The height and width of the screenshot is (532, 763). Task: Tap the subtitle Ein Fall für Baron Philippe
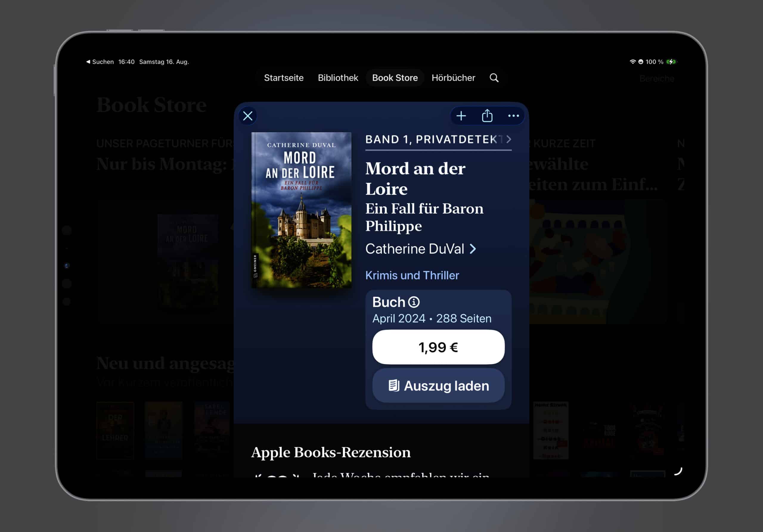tap(424, 217)
